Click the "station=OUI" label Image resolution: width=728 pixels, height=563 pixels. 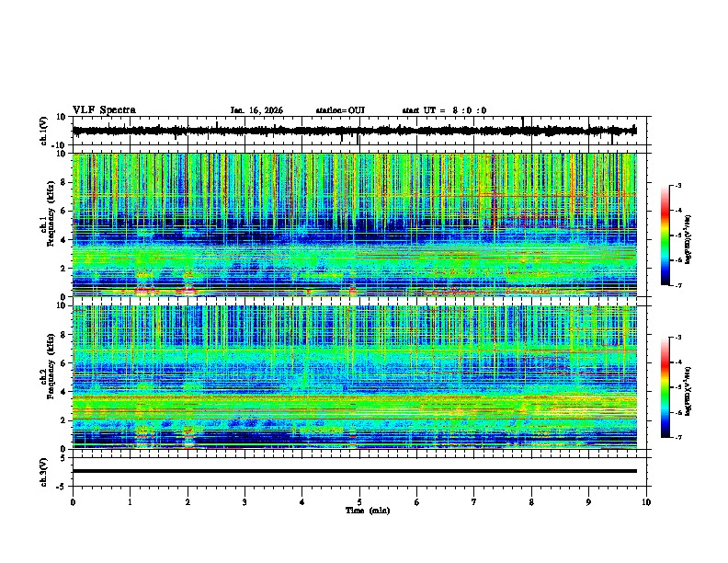(340, 110)
